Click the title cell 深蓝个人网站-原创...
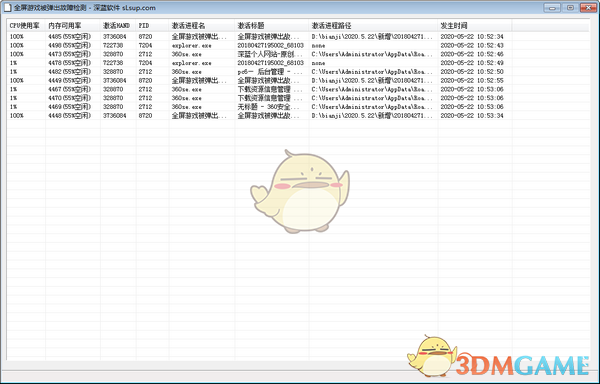The height and width of the screenshot is (384, 600). pos(270,54)
